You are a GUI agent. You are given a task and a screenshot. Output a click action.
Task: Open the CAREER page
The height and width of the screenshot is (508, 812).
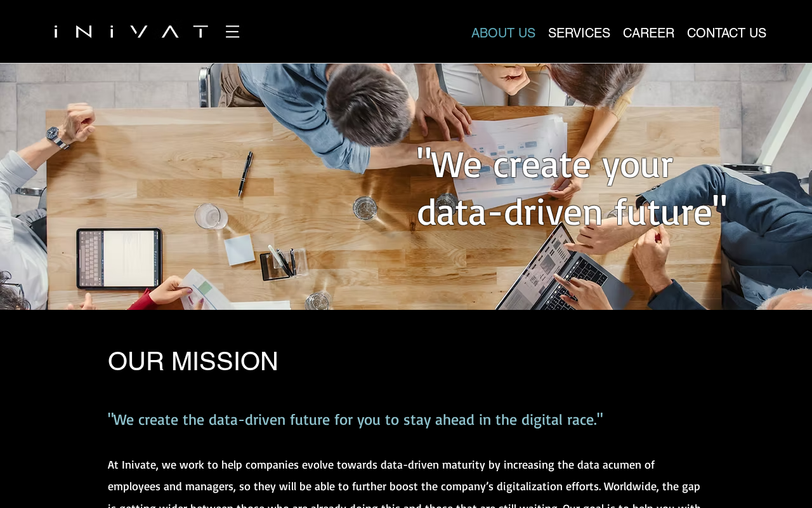coord(648,33)
